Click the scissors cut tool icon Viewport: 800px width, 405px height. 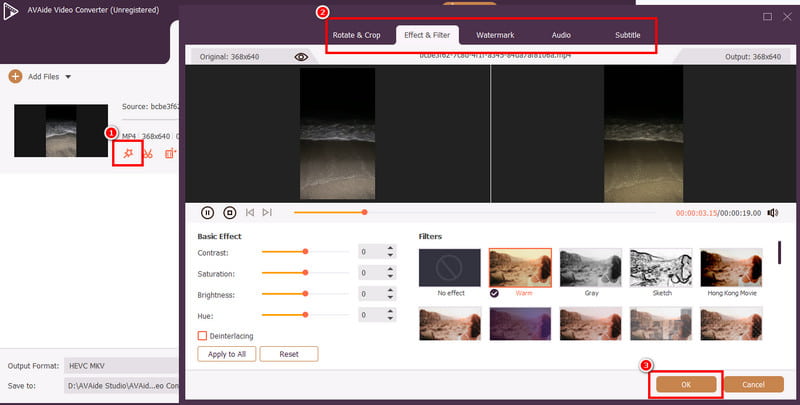[148, 153]
